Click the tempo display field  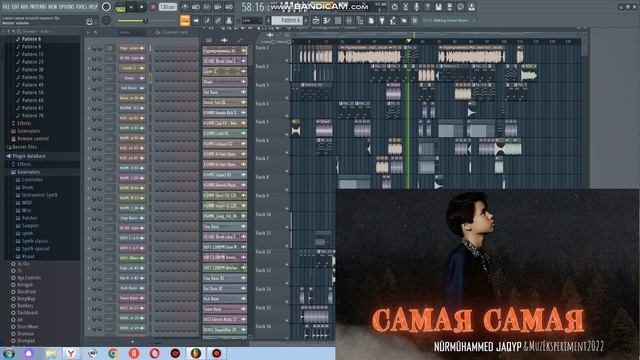[x=168, y=7]
